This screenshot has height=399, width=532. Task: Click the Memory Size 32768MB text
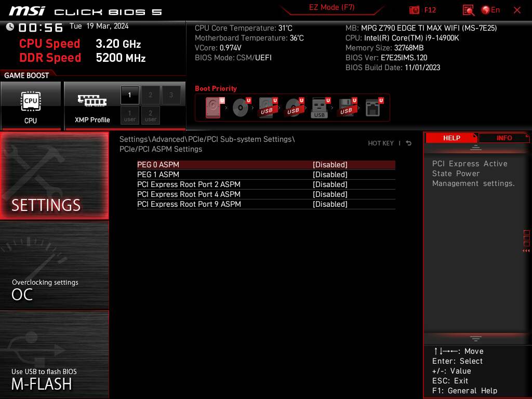384,48
